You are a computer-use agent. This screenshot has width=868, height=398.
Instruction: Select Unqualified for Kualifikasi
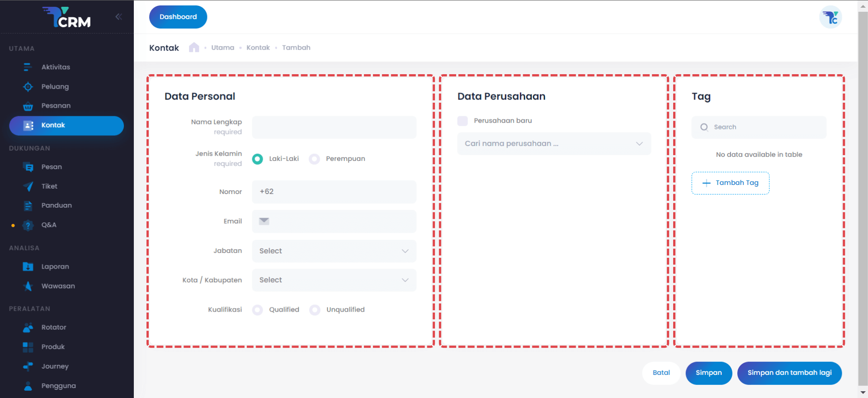coord(315,310)
